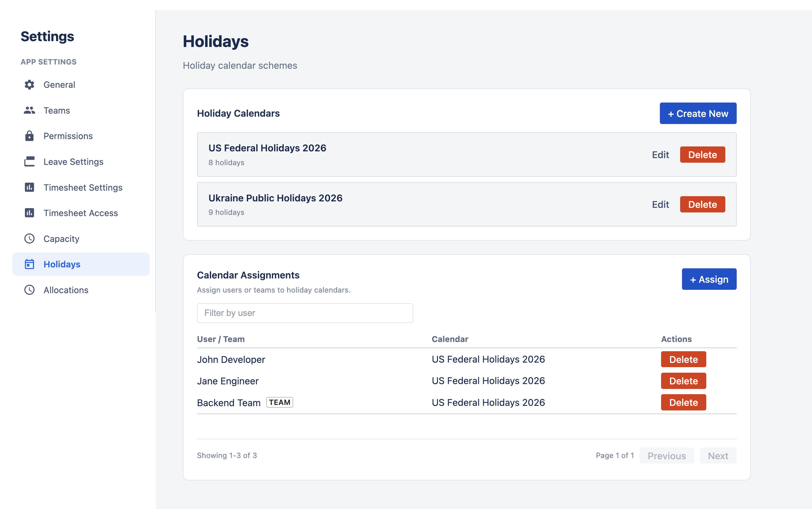Select the Capacity clock icon
812x509 pixels.
(x=30, y=239)
